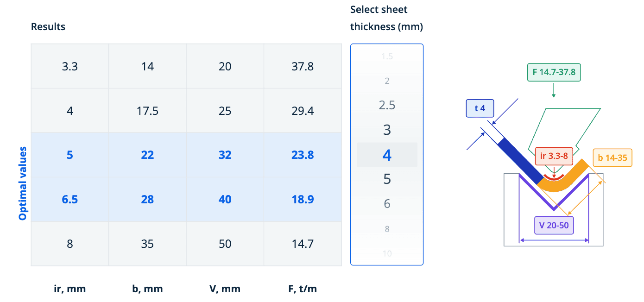The width and height of the screenshot is (644, 302).
Task: Pick the 1.5 mm thickness option
Action: tap(387, 57)
